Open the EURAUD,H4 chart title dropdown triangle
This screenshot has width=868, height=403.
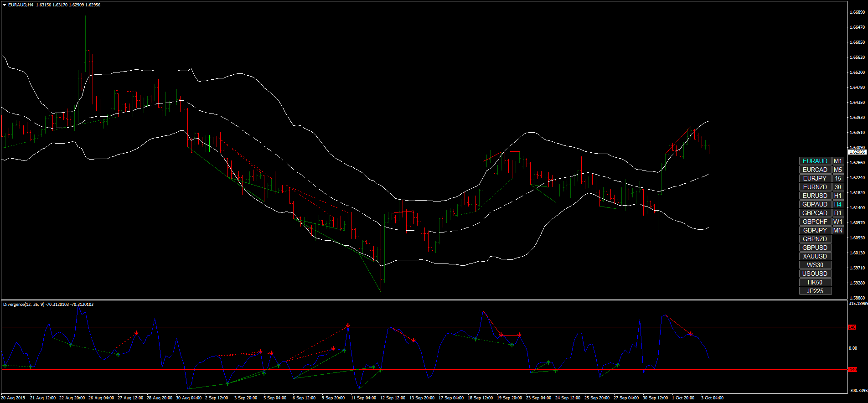[x=5, y=5]
